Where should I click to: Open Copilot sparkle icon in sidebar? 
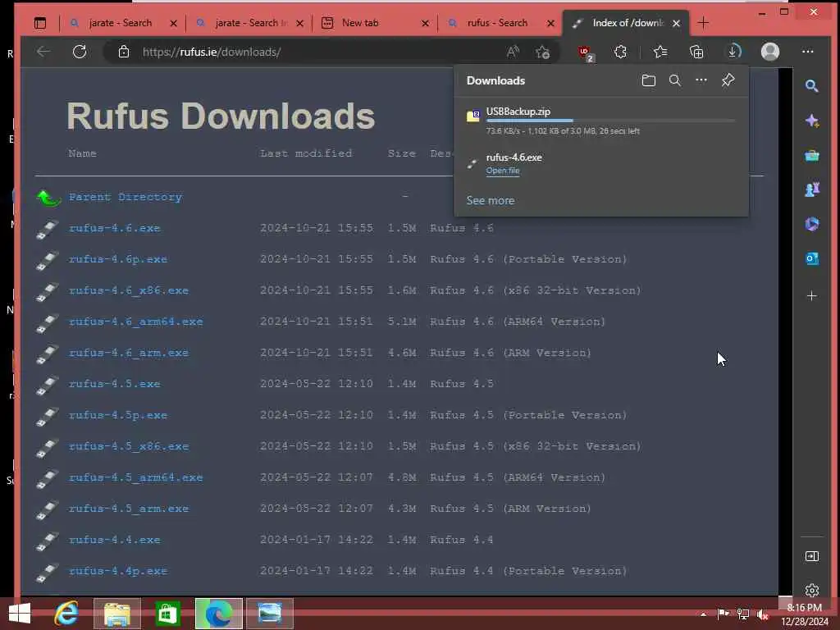tap(811, 121)
